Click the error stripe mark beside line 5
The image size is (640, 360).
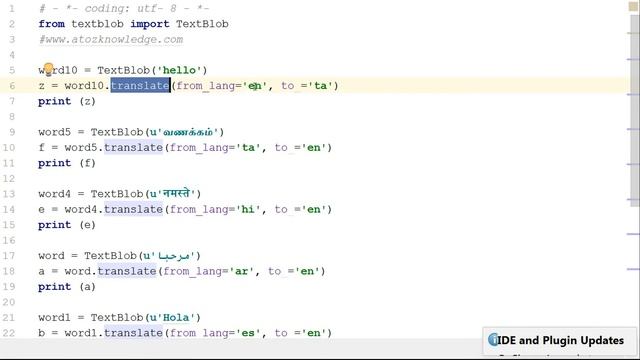tap(633, 60)
